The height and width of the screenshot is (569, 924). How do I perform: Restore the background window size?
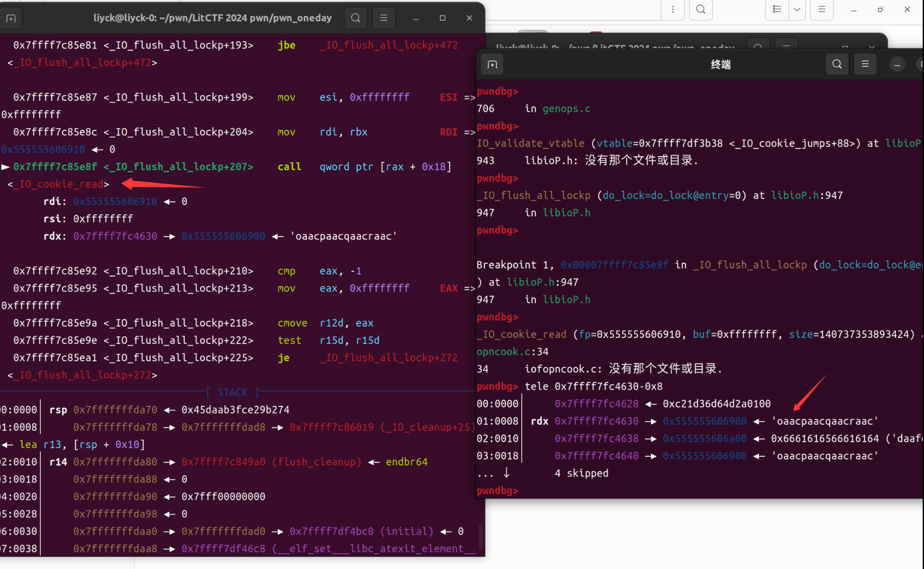[x=880, y=9]
